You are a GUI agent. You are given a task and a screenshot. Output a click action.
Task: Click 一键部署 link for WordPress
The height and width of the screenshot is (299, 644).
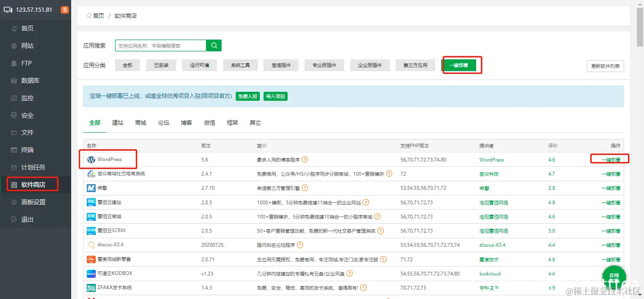[611, 160]
